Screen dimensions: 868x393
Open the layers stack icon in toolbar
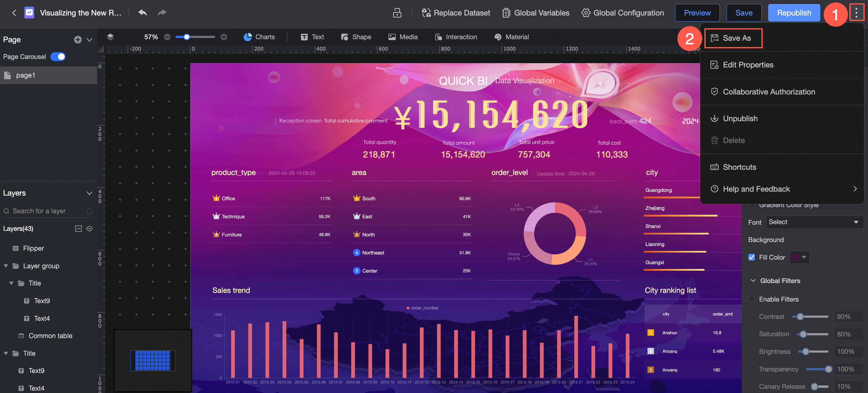coord(110,37)
